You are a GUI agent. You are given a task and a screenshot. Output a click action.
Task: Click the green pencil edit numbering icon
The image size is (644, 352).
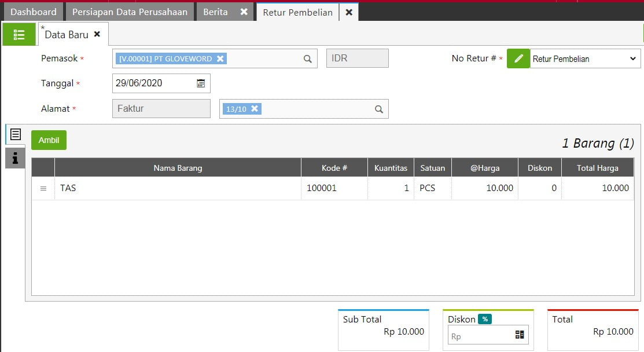coord(518,58)
